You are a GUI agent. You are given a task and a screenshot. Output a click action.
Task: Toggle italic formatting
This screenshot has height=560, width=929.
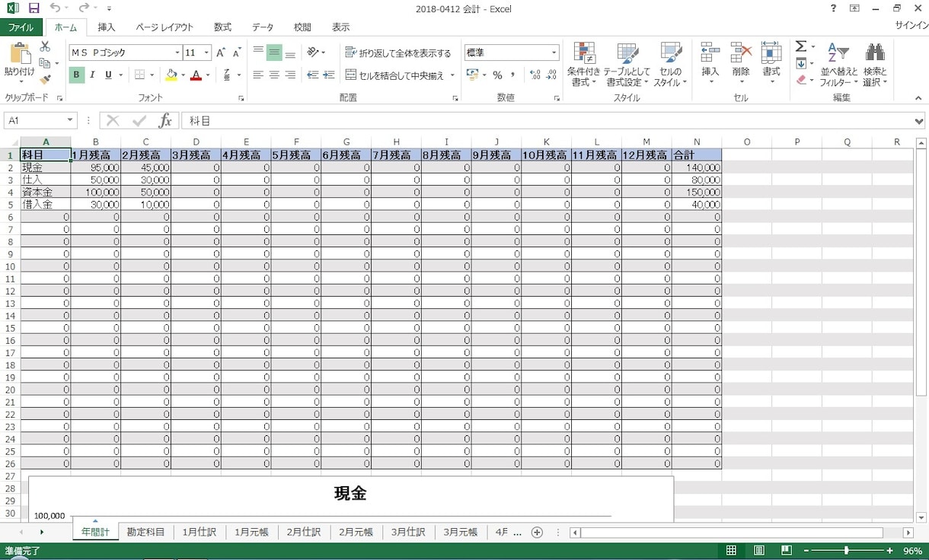pyautogui.click(x=92, y=75)
